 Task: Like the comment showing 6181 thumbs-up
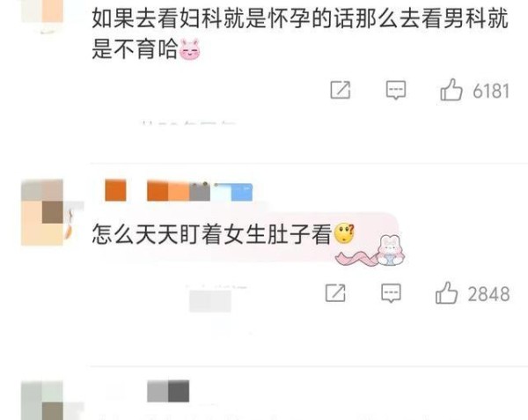click(x=451, y=90)
